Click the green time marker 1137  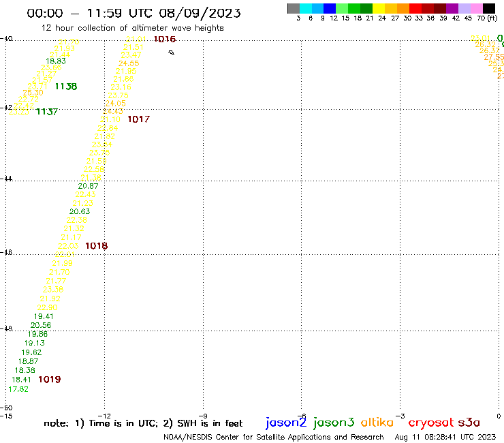click(x=47, y=112)
